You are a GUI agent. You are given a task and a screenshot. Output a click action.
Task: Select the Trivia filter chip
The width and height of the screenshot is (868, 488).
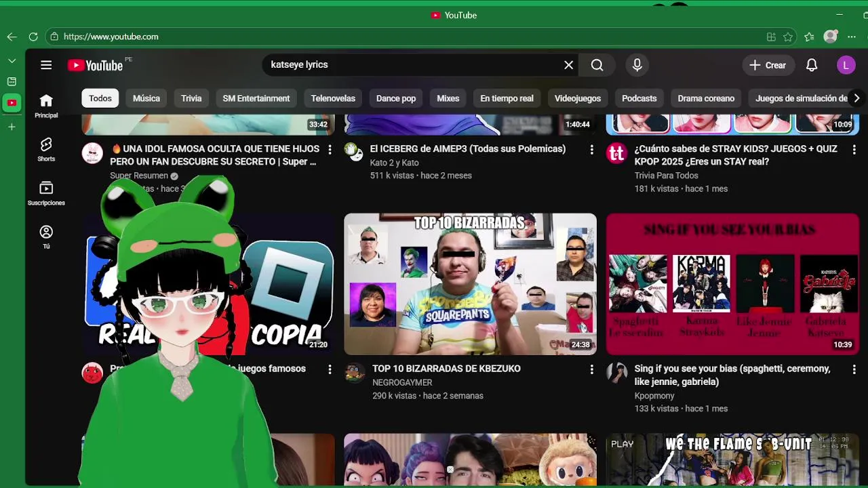tap(191, 98)
